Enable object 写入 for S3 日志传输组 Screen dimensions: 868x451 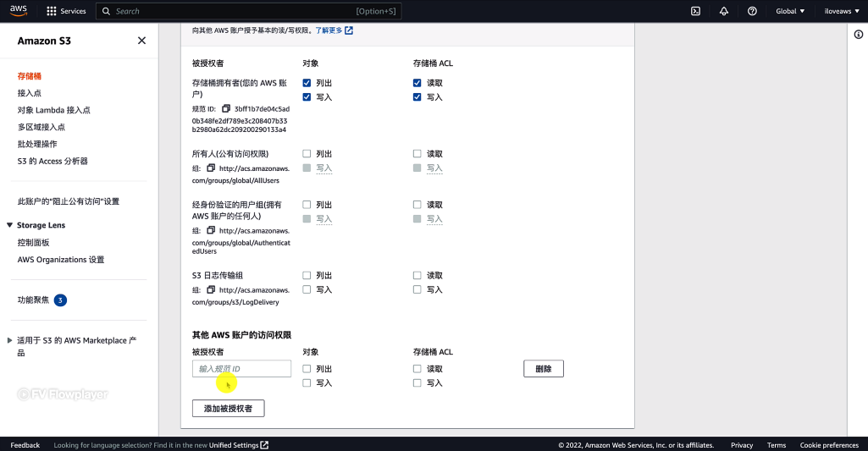[307, 289]
